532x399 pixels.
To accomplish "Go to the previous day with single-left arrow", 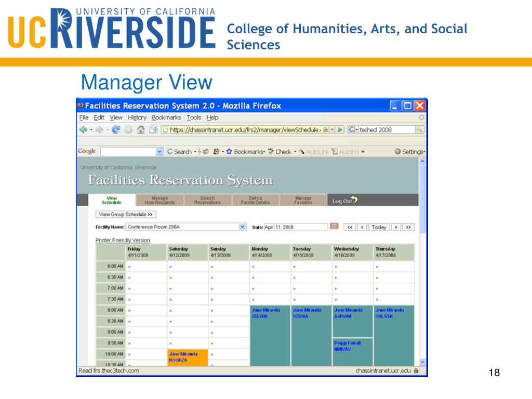I will [x=362, y=227].
